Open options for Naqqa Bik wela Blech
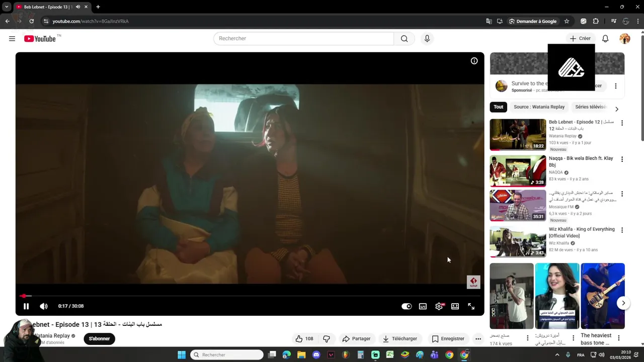Image resolution: width=644 pixels, height=362 pixels. (x=622, y=159)
